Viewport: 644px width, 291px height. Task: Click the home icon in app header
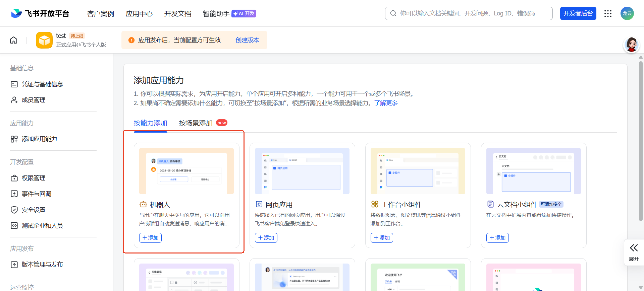[14, 40]
